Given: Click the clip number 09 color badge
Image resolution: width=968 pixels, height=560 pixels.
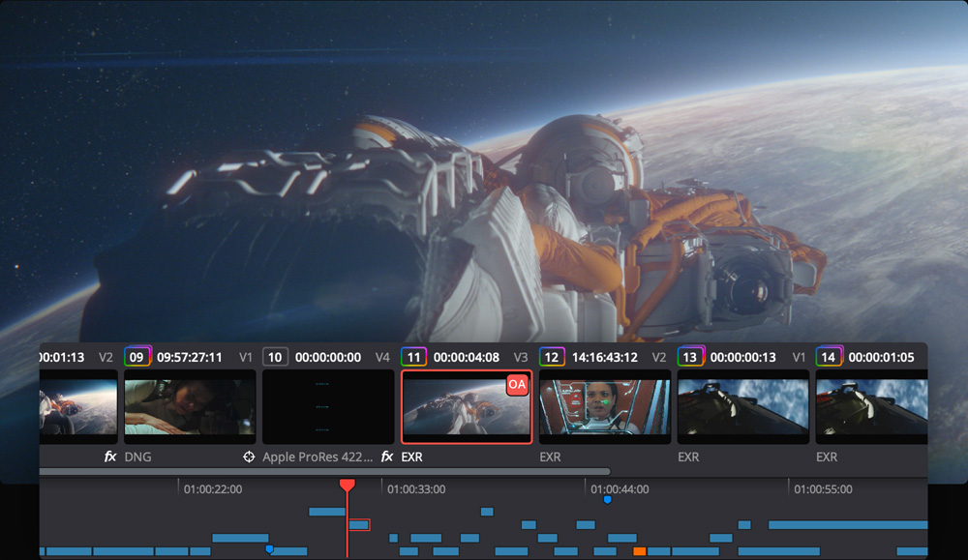Looking at the screenshot, I should tap(137, 357).
